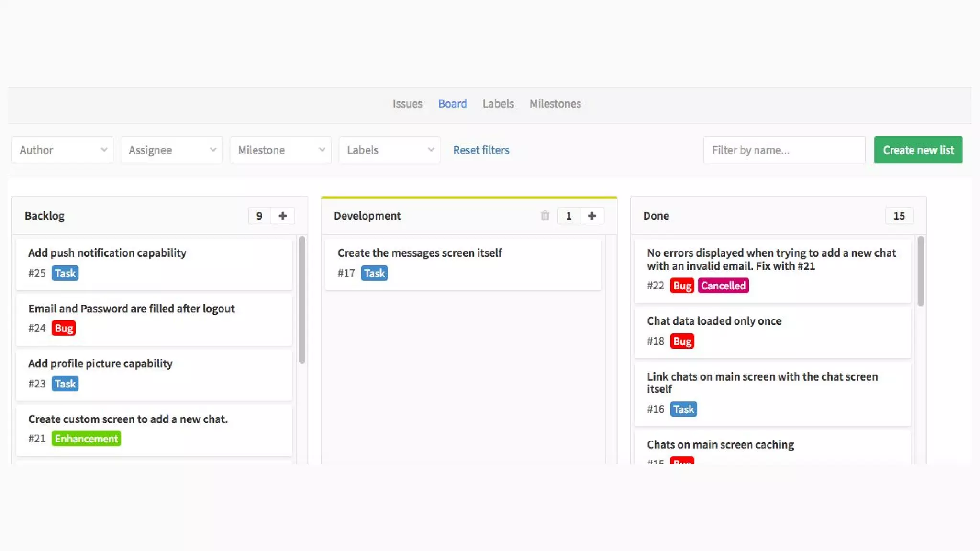Click the Reset filters link

[481, 150]
